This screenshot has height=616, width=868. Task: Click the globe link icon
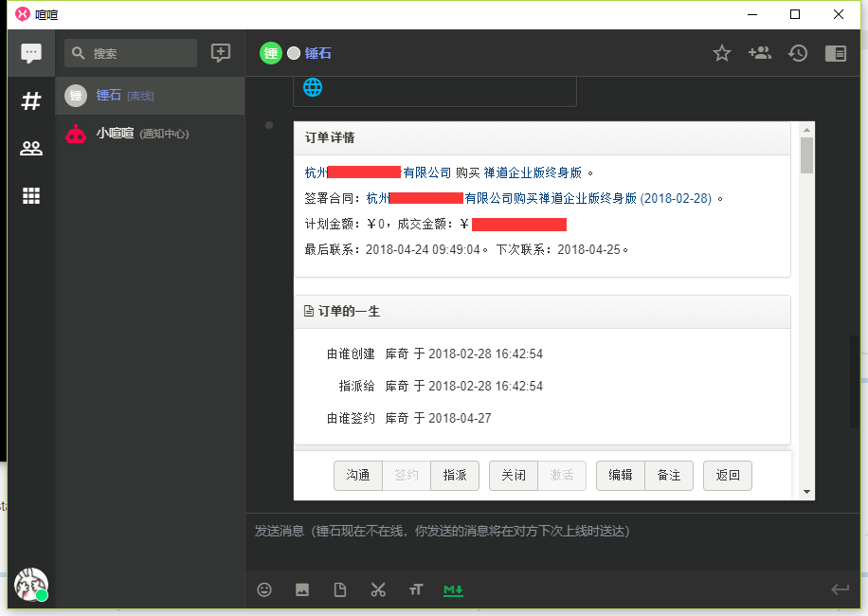(313, 87)
